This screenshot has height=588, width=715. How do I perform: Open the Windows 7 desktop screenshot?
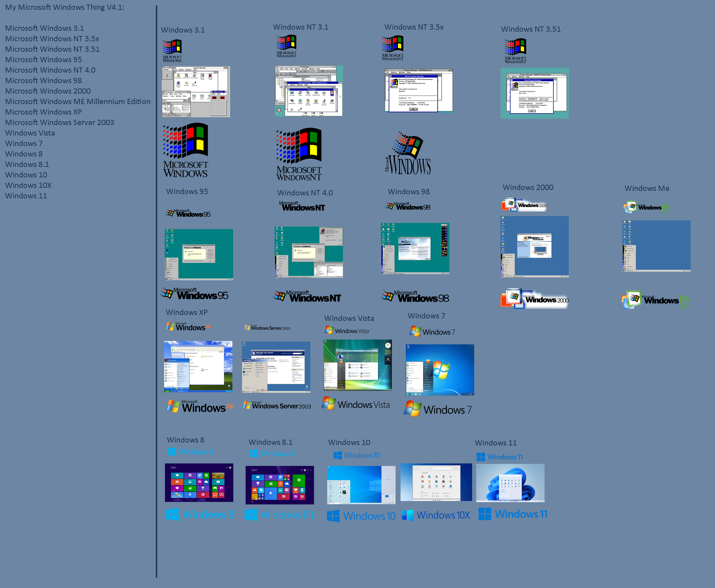(x=440, y=370)
